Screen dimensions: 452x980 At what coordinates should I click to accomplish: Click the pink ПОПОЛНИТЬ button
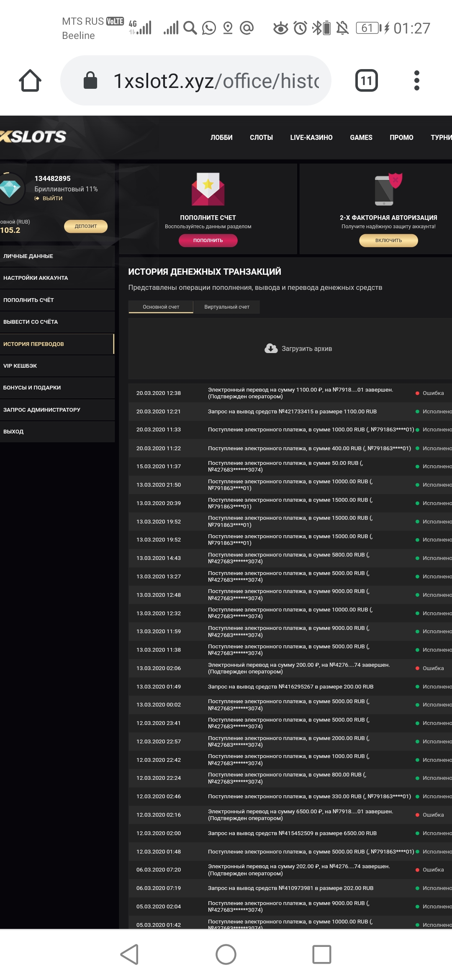[x=208, y=240]
